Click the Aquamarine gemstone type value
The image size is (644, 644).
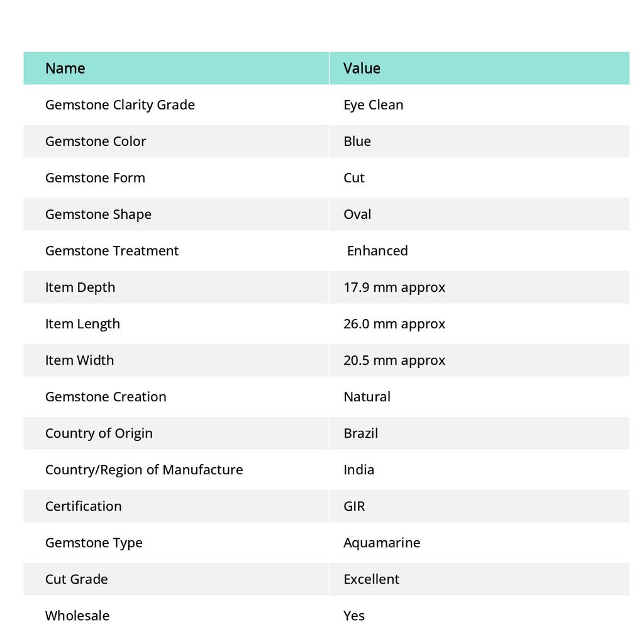click(x=382, y=543)
